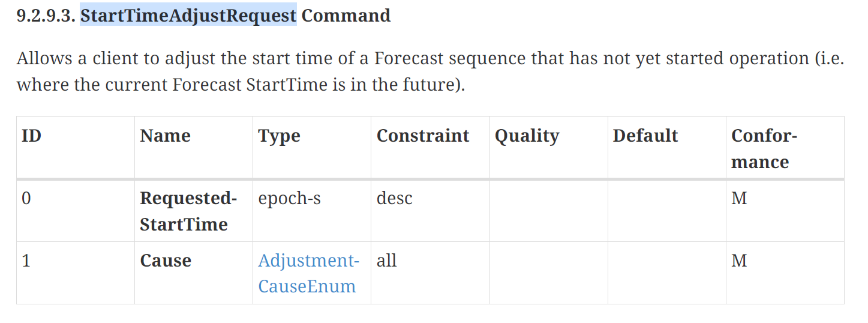
Task: Click the Default column header
Action: 645,136
